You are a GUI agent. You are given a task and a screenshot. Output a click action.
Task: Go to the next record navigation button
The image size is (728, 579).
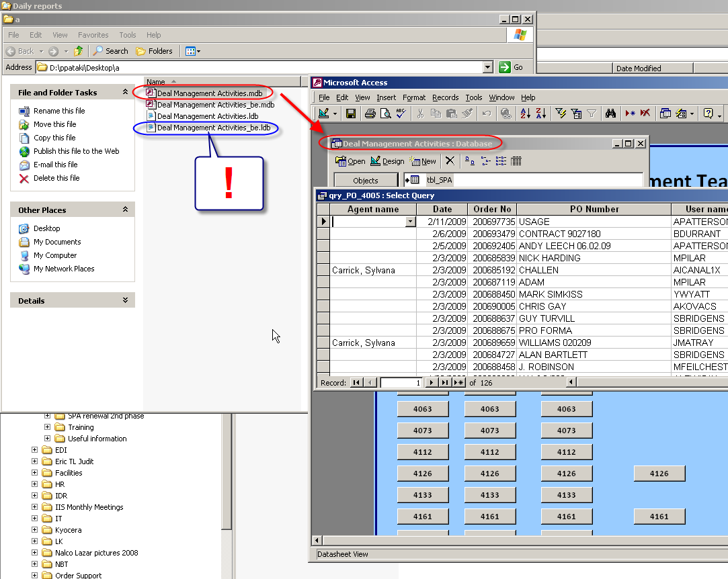[x=432, y=382]
